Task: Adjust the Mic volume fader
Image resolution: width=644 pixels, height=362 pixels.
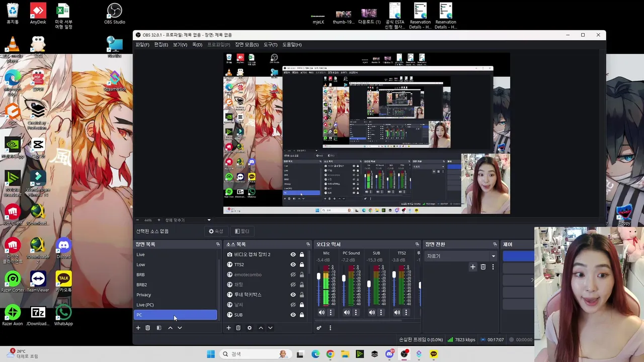Action: coord(318,277)
